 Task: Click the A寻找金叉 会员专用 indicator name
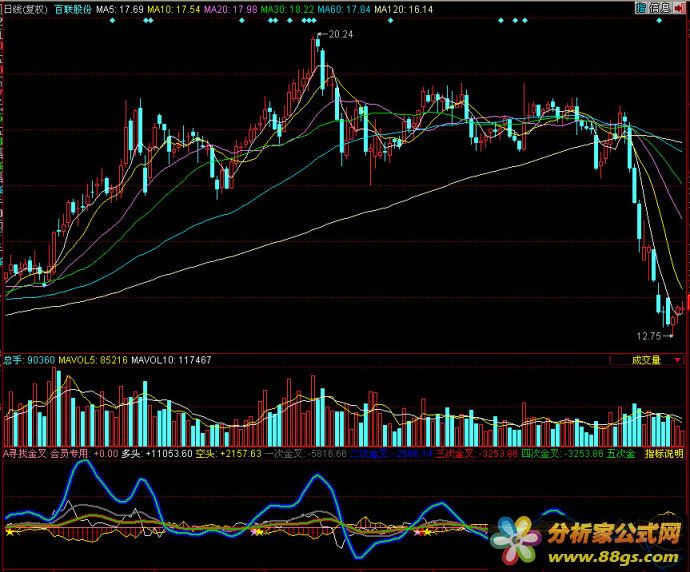tap(46, 453)
